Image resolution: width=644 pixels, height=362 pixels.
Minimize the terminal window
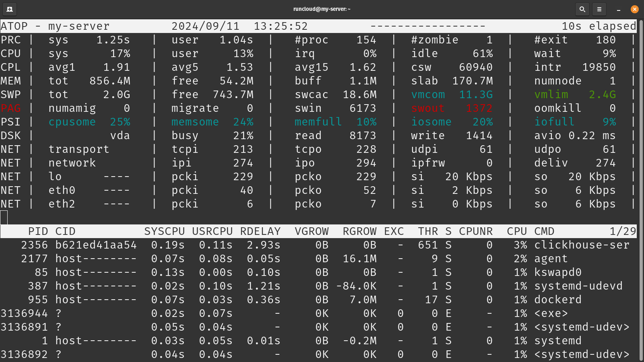619,9
